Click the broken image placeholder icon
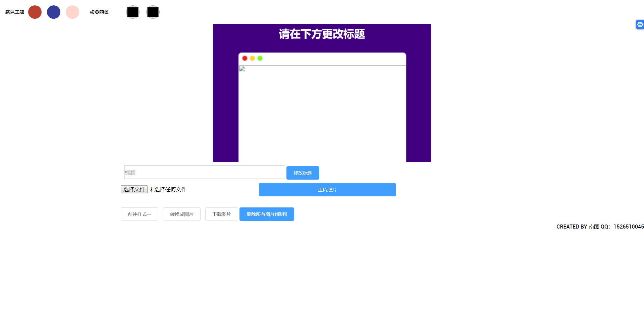The image size is (644, 317). coord(241,69)
